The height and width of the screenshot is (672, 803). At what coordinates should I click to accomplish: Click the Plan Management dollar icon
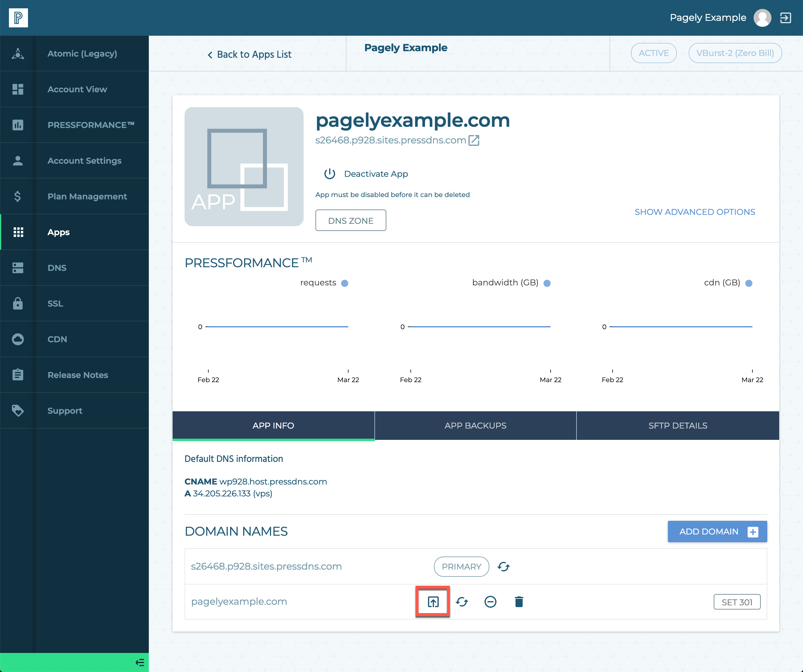(18, 196)
